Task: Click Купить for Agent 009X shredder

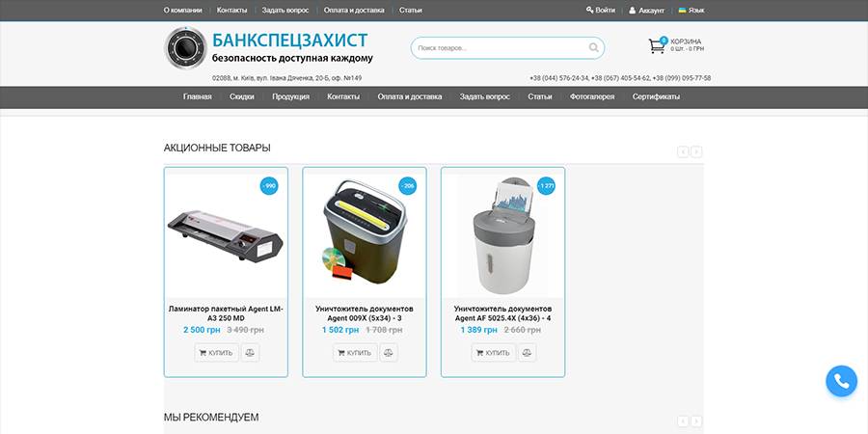Action: 354,353
